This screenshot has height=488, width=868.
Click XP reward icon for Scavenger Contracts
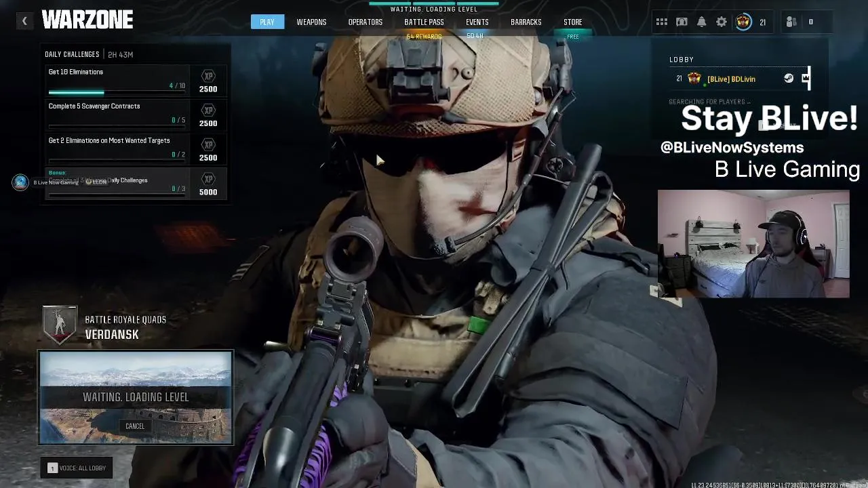tap(208, 110)
